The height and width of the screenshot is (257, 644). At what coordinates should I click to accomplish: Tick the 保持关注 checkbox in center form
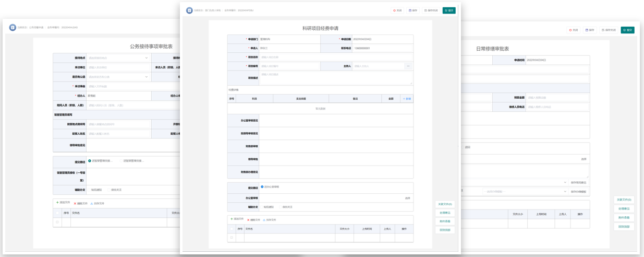[x=280, y=207]
